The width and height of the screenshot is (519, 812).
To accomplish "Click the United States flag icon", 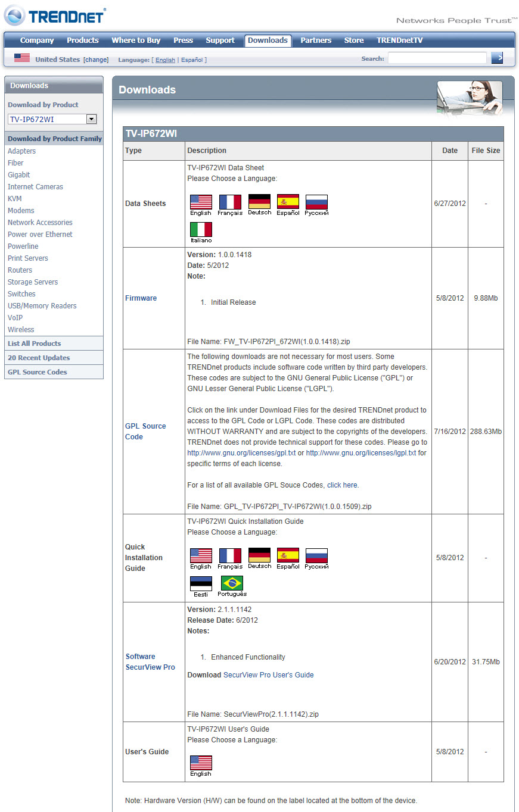I will coord(22,58).
